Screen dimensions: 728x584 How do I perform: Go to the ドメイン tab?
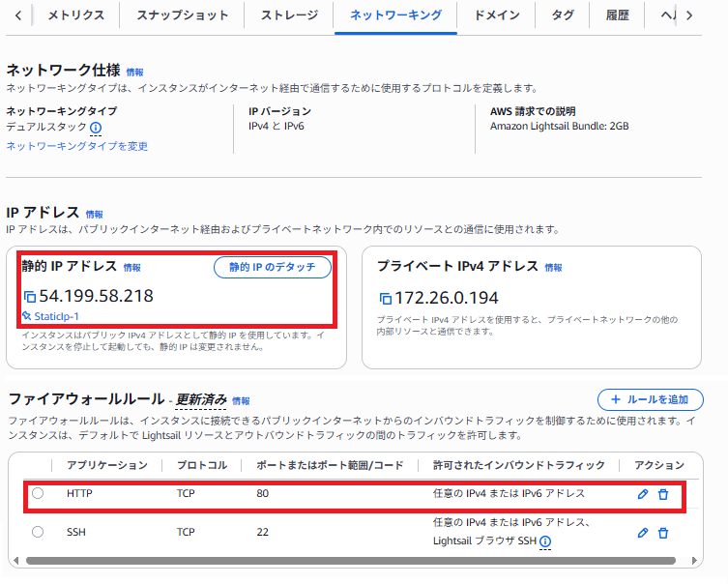(x=496, y=15)
